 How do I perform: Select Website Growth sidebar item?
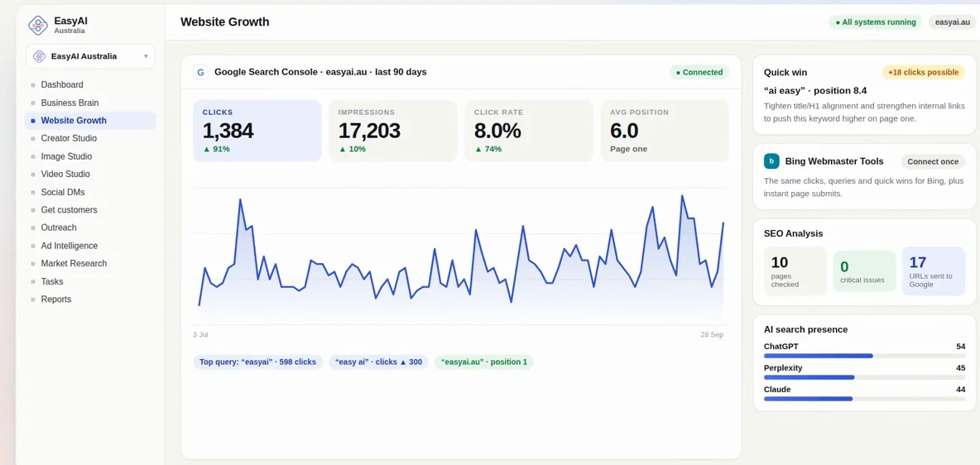coord(90,121)
